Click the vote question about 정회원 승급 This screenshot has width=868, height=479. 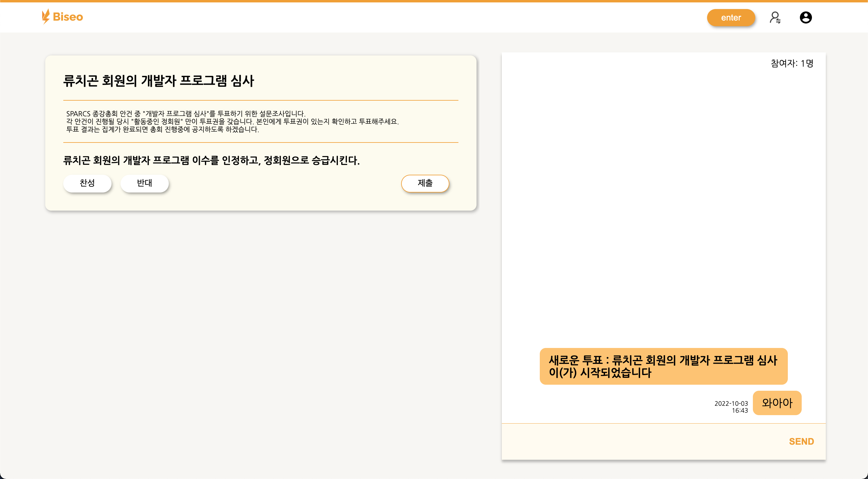[211, 160]
